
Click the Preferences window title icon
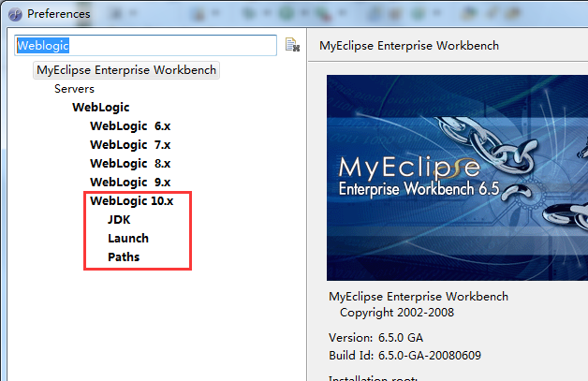point(15,14)
